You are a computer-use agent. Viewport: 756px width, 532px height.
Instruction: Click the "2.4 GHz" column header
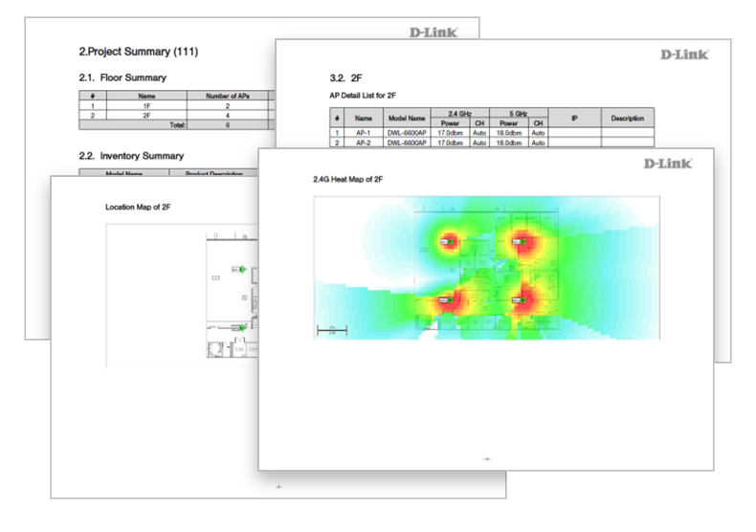click(460, 112)
